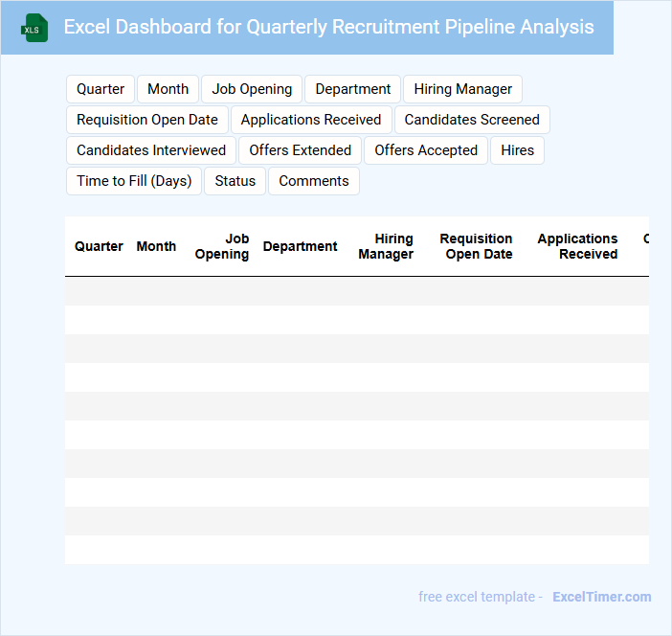This screenshot has height=636, width=672.
Task: Select the Status field tag
Action: coord(235,181)
